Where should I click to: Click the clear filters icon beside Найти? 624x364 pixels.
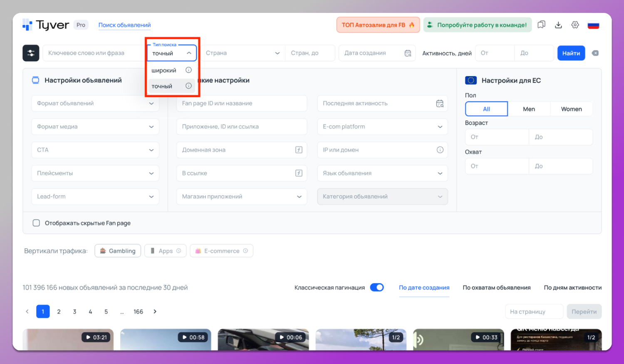tap(595, 53)
